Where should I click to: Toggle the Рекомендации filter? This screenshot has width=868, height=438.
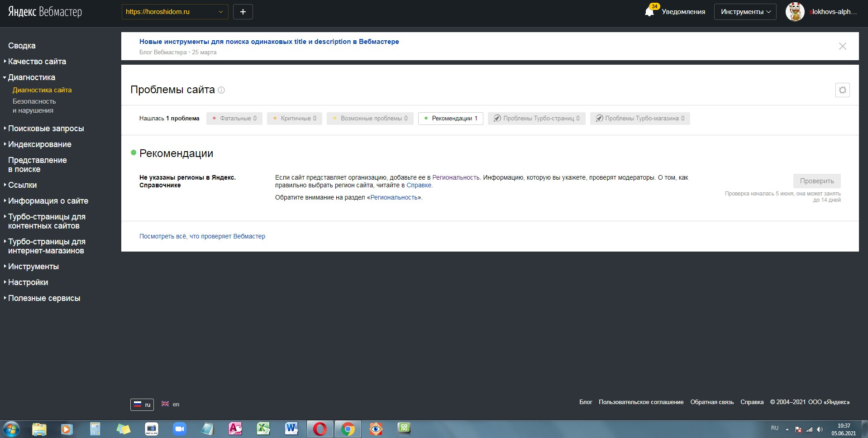pos(451,119)
